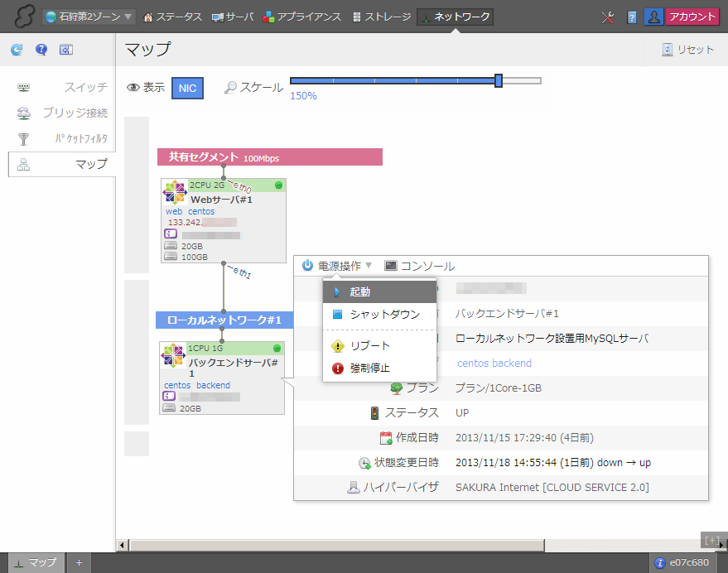Expand the 電源操作 power menu
This screenshot has width=728, height=573.
click(338, 266)
